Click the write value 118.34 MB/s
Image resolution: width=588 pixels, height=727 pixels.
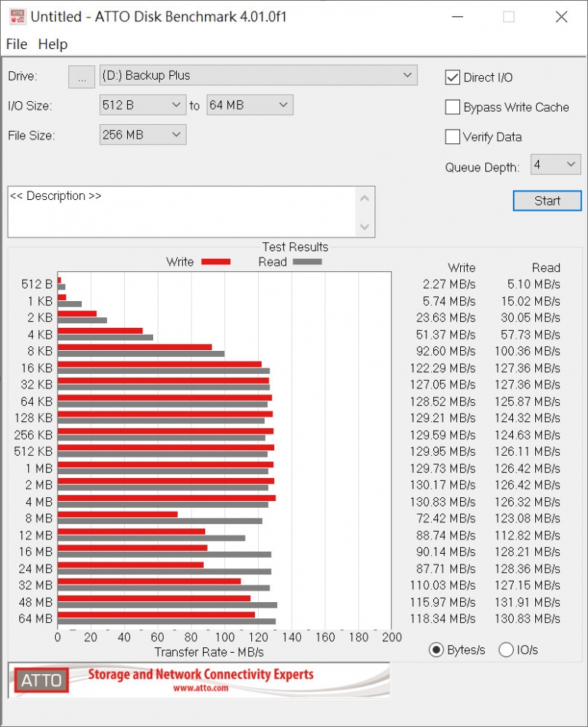tap(443, 618)
